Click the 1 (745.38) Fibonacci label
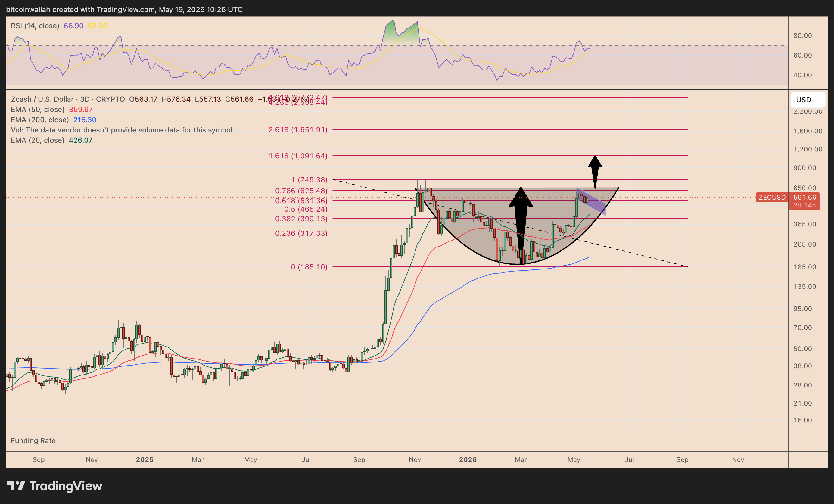834x504 pixels. (x=309, y=179)
